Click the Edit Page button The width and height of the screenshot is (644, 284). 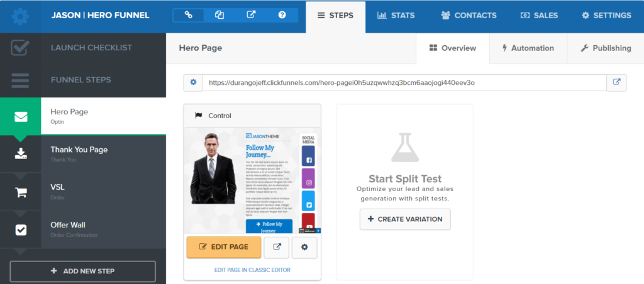click(224, 247)
